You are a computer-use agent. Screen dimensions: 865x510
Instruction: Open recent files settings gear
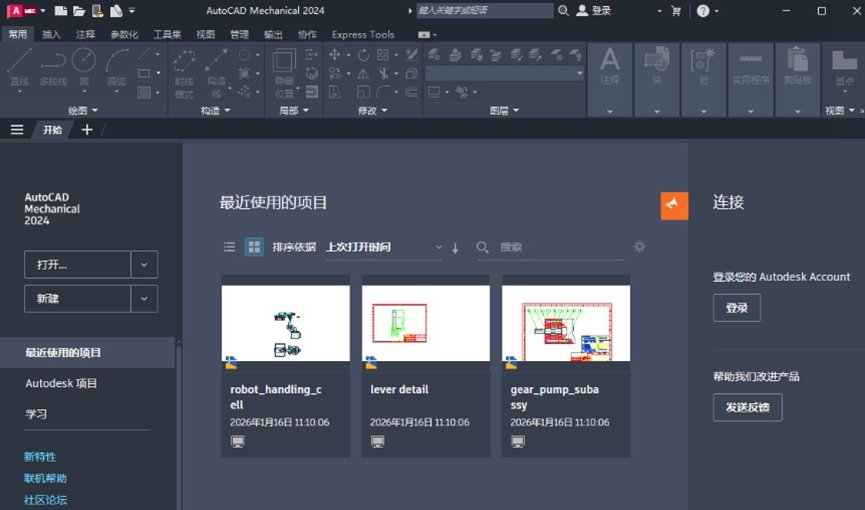pyautogui.click(x=639, y=247)
